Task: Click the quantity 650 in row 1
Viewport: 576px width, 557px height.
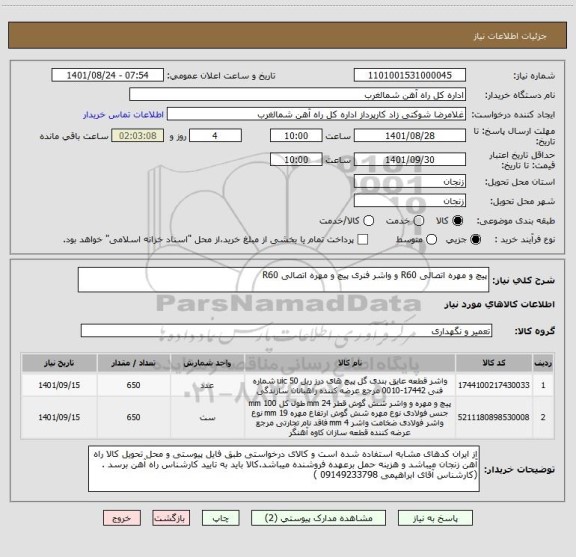Action: click(x=133, y=385)
